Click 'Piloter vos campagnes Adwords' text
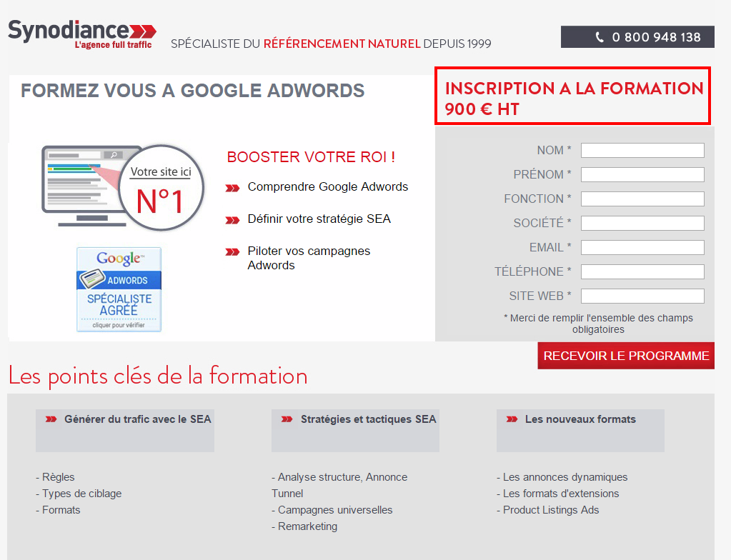This screenshot has width=731, height=560. pyautogui.click(x=309, y=258)
